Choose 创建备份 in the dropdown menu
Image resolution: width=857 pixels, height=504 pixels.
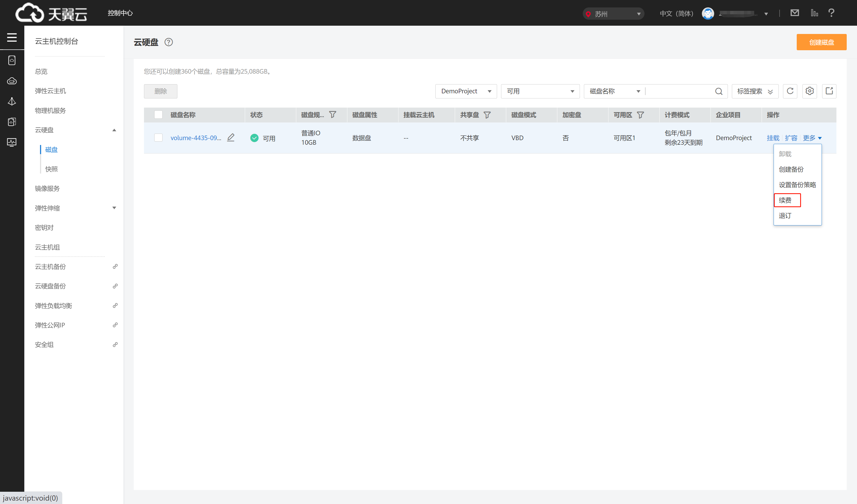coord(791,169)
